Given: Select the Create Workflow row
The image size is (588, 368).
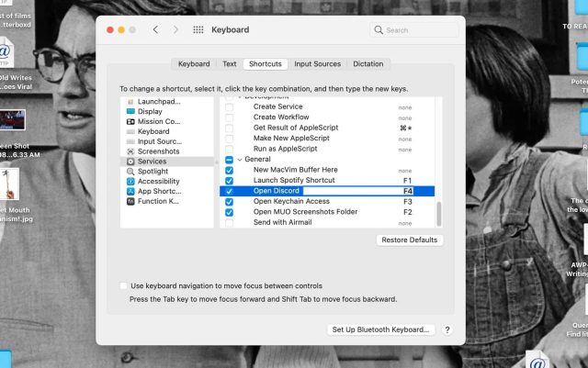Looking at the screenshot, I should pos(327,117).
